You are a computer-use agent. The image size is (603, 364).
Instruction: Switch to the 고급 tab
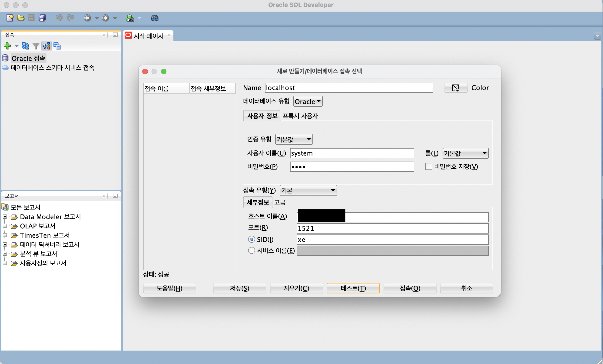[x=280, y=202]
